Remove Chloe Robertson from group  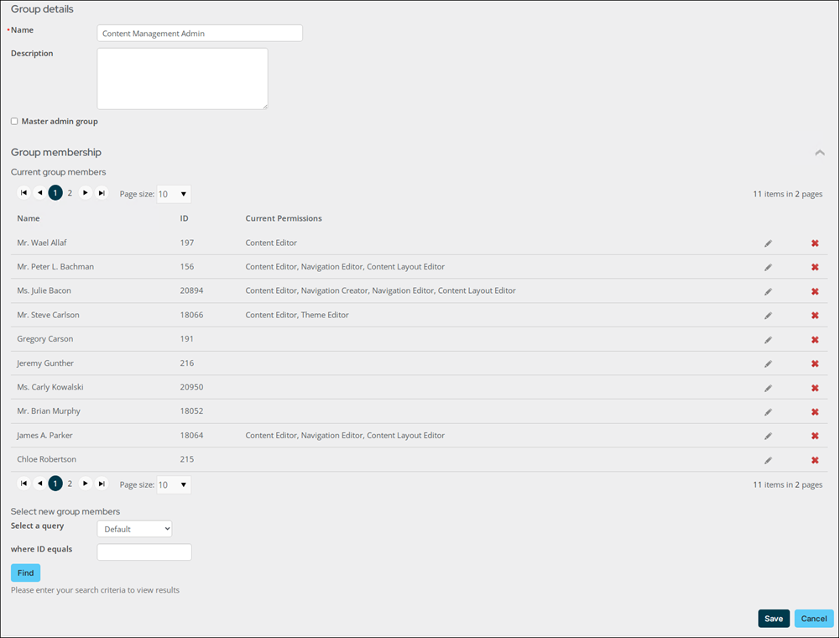point(815,460)
